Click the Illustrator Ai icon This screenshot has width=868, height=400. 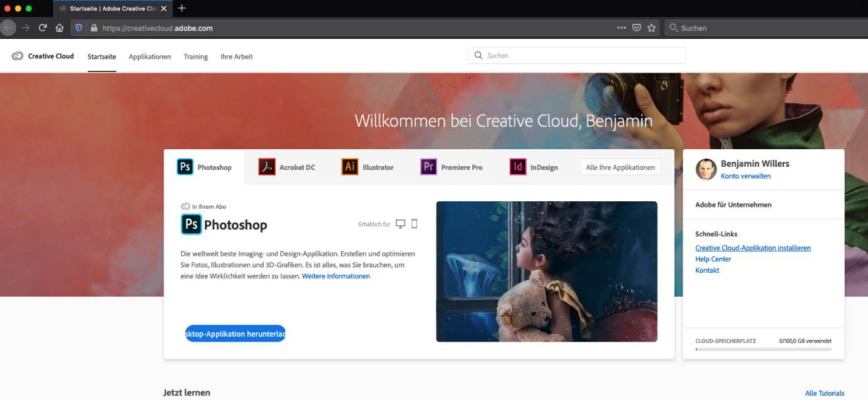tap(349, 167)
